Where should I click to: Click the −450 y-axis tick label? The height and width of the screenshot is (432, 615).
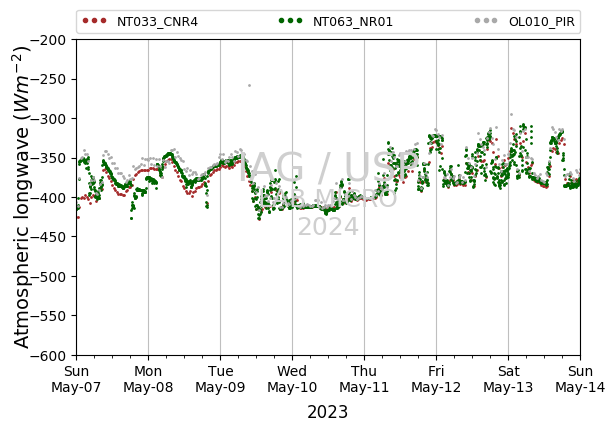49,237
